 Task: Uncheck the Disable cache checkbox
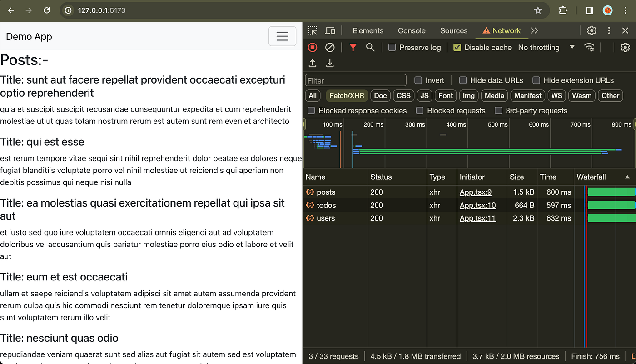[457, 48]
